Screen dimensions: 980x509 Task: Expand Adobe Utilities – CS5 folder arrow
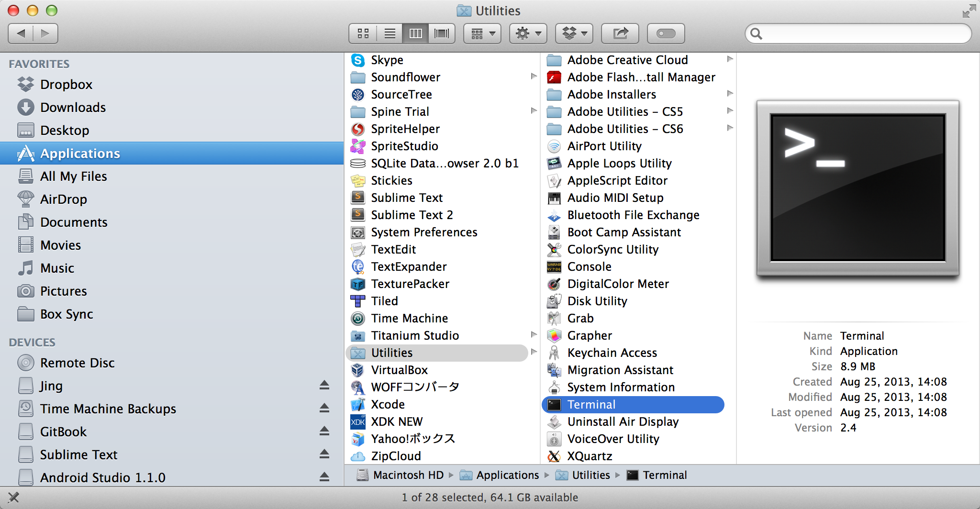click(730, 111)
